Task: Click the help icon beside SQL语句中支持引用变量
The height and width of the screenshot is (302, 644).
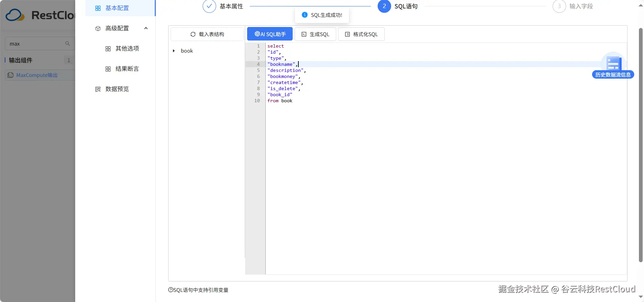Action: 171,290
